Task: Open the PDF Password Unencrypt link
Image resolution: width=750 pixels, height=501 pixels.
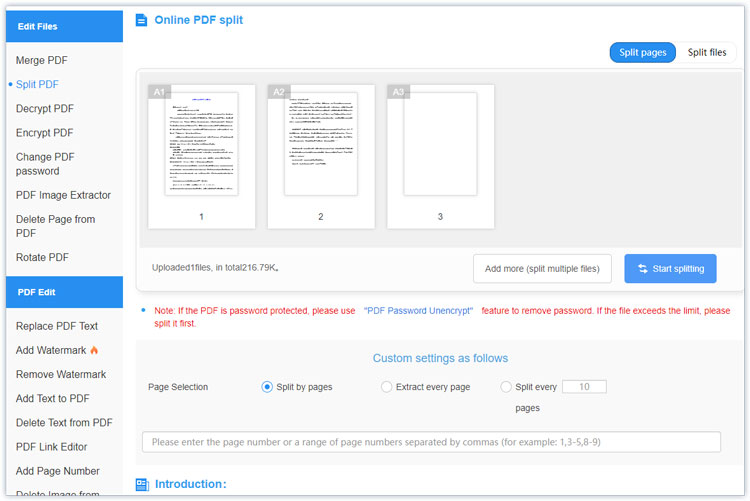Action: (x=418, y=311)
